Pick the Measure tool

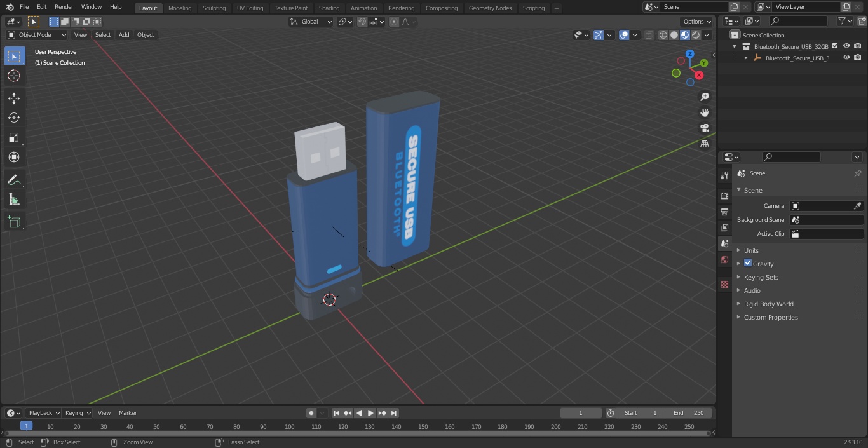click(14, 200)
